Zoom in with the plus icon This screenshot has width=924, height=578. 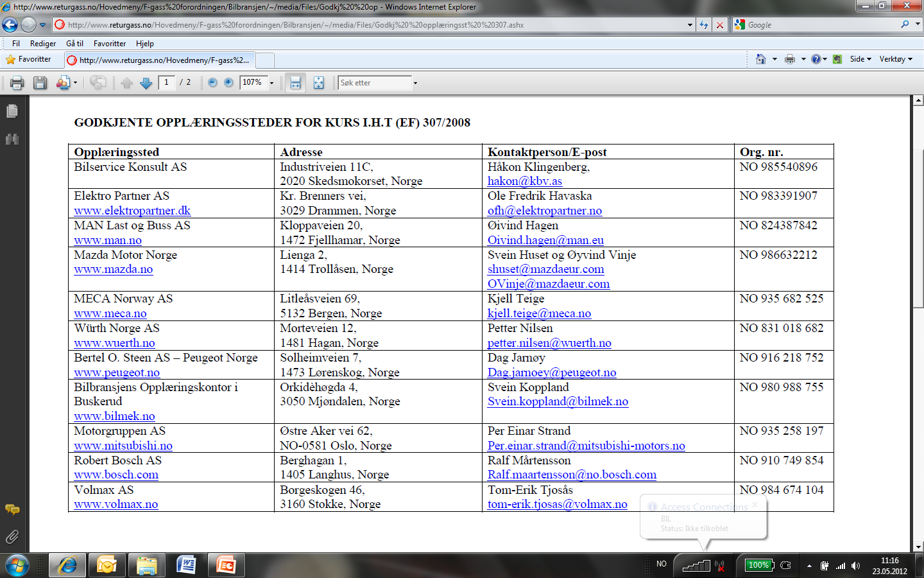point(228,83)
